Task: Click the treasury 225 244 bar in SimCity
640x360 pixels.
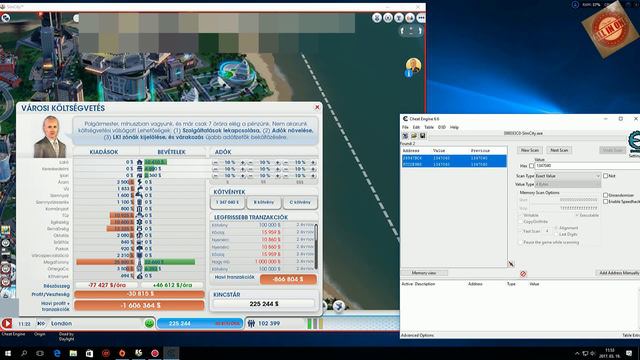Action: pos(200,323)
